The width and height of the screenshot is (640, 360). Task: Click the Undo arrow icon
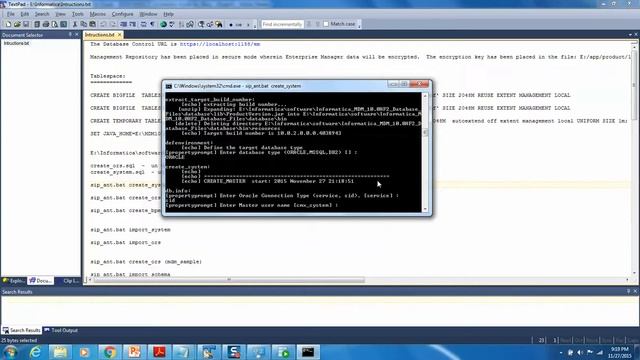click(x=103, y=24)
